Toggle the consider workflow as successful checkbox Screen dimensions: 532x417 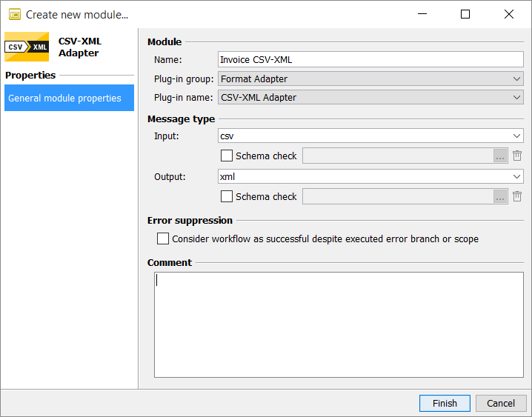163,239
